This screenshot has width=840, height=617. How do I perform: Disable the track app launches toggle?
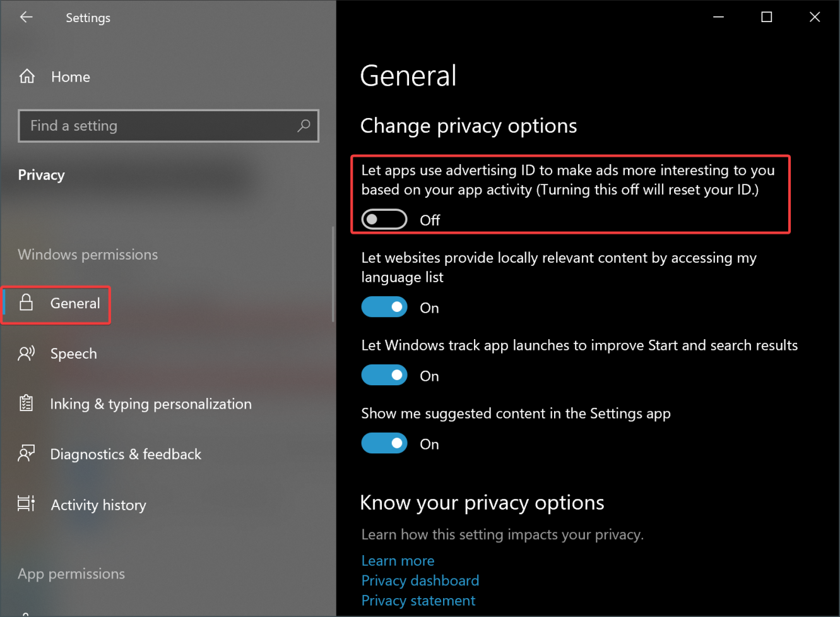[x=384, y=376]
